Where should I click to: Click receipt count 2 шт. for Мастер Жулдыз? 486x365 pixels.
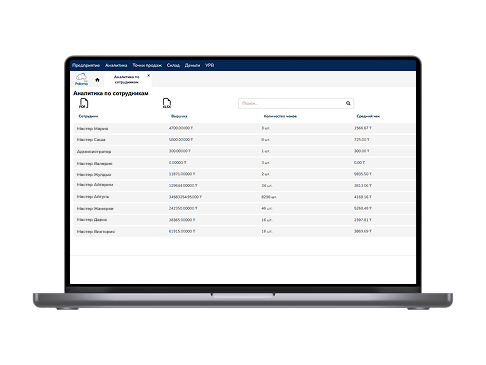pos(265,174)
